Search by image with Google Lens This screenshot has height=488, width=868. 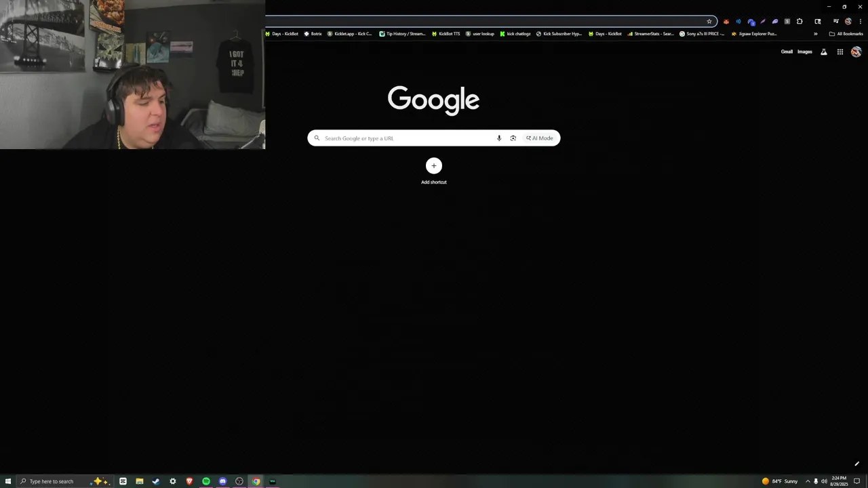point(513,138)
